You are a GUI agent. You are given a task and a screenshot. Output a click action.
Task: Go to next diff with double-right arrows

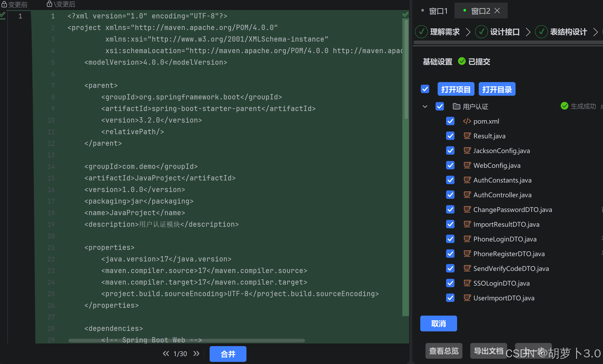tap(196, 354)
